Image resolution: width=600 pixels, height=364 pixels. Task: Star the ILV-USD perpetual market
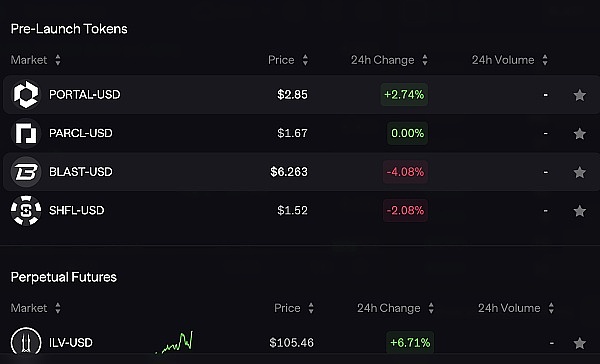tap(580, 343)
